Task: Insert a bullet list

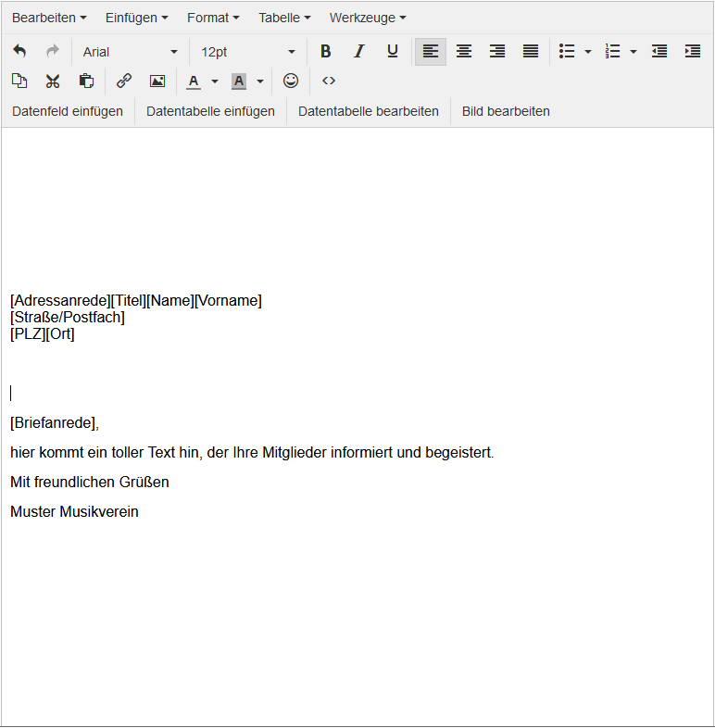Action: coord(567,51)
